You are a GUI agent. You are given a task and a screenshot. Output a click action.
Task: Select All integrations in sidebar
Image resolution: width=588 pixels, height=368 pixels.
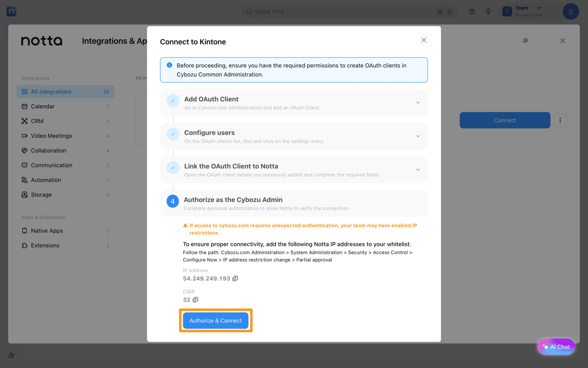coord(65,92)
